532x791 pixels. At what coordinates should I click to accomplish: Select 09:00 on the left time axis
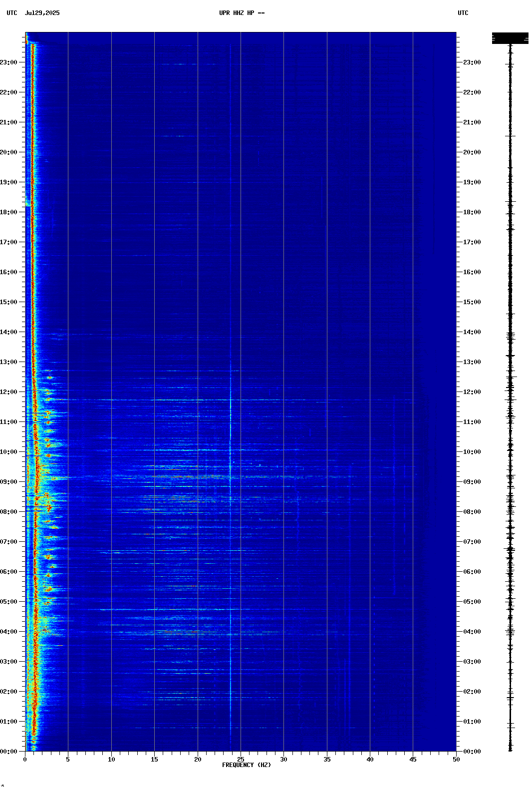point(9,482)
